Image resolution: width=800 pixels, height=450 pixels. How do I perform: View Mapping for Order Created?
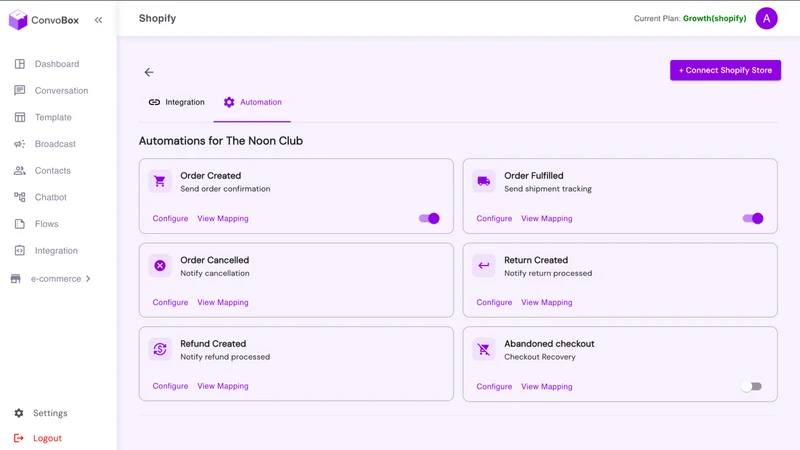pos(223,218)
